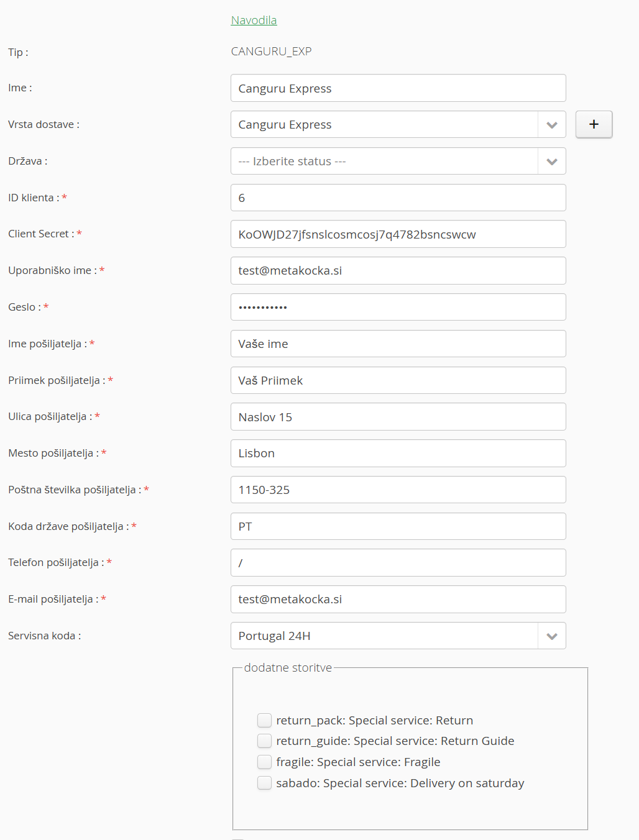Click the Client Secret input field
This screenshot has height=840, width=639.
(398, 234)
